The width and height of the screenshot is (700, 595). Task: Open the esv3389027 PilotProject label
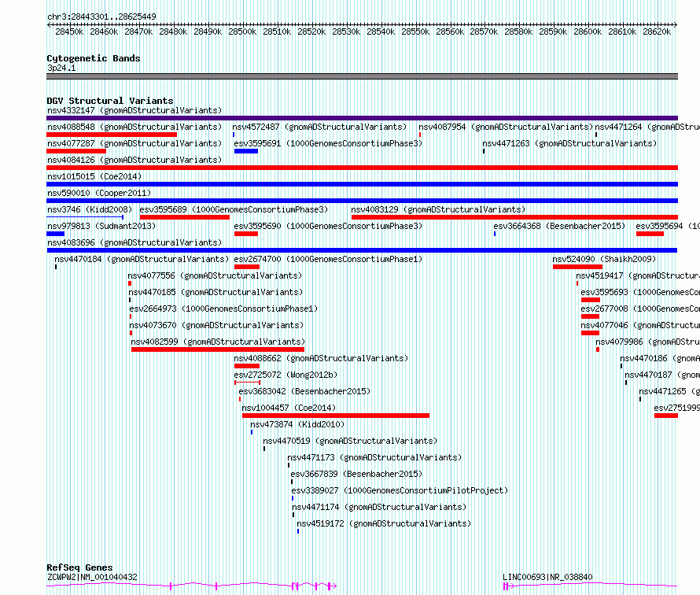pyautogui.click(x=400, y=490)
